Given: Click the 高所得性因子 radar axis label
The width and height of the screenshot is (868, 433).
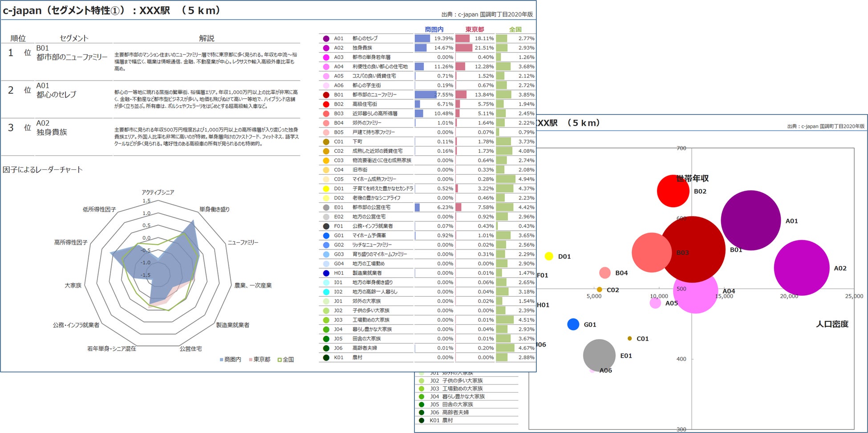Looking at the screenshot, I should click(71, 242).
